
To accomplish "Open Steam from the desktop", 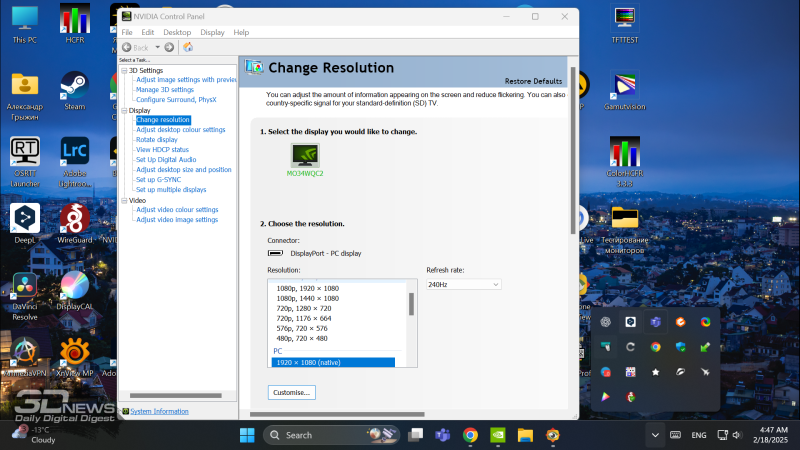I will coord(74,89).
